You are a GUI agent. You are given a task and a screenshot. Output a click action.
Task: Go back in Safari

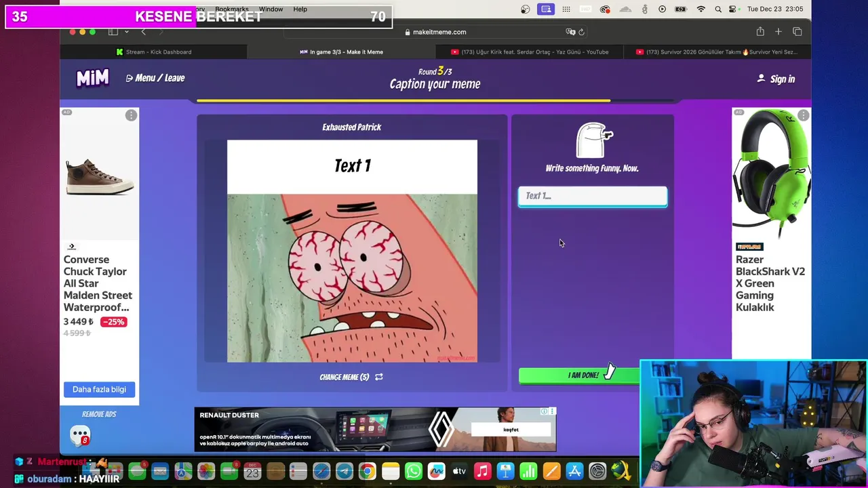143,32
